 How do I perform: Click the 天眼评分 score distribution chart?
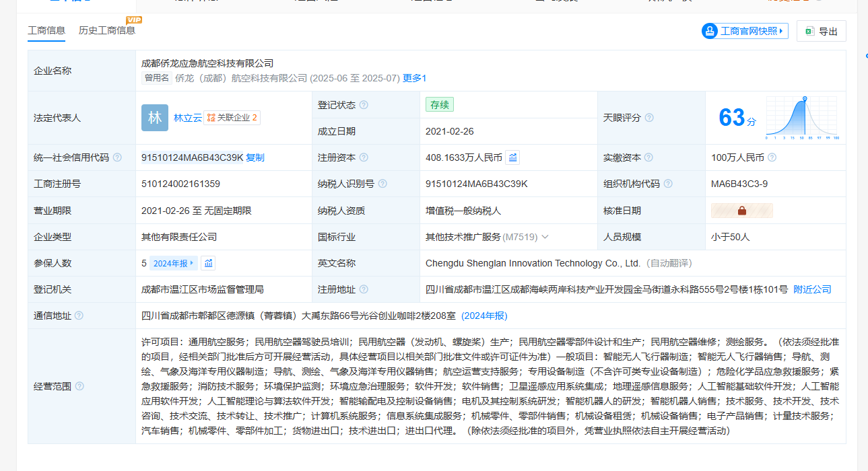pyautogui.click(x=801, y=118)
